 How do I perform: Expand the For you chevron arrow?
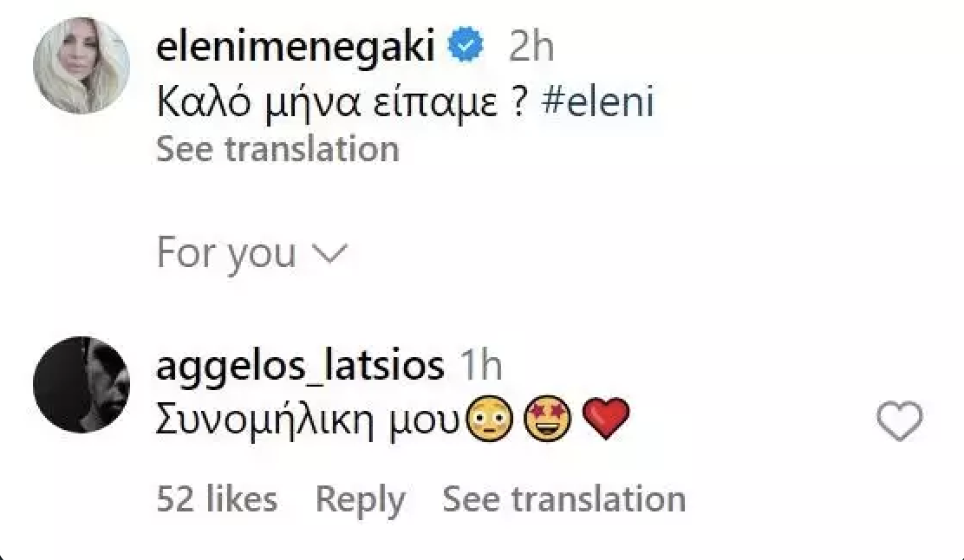[x=329, y=254]
